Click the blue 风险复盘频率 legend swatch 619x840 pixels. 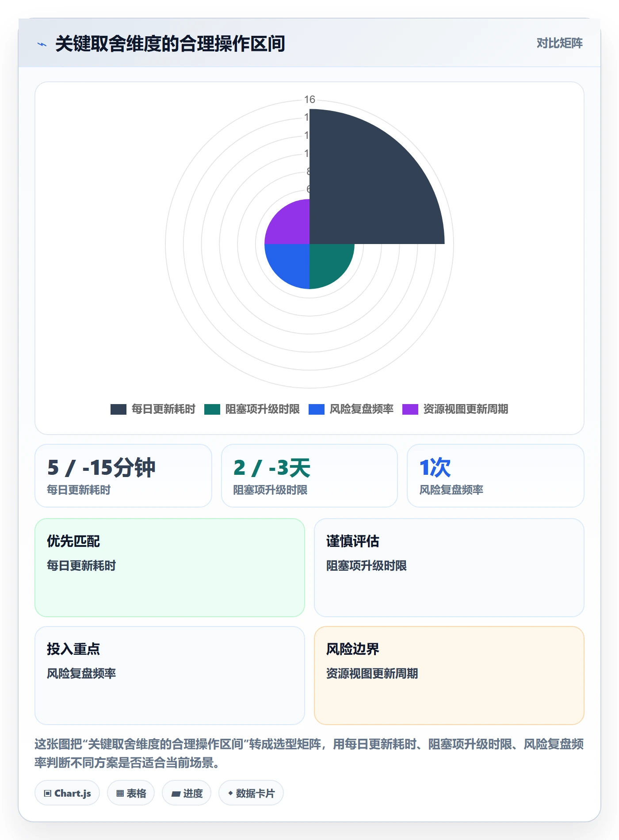click(317, 409)
